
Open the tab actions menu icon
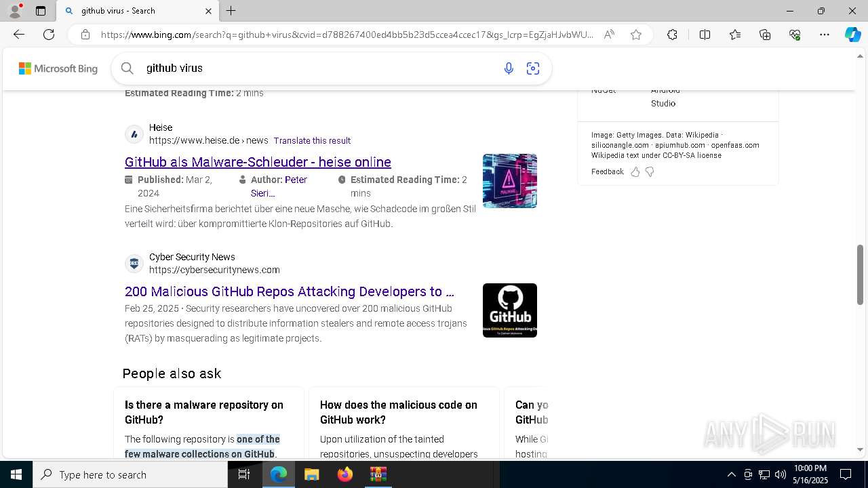[x=41, y=11]
